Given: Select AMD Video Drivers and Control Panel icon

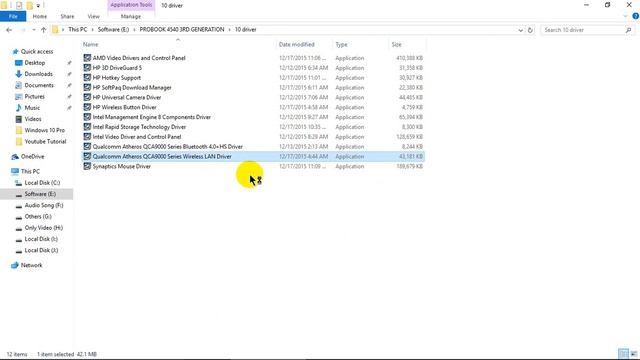Looking at the screenshot, I should 87,58.
